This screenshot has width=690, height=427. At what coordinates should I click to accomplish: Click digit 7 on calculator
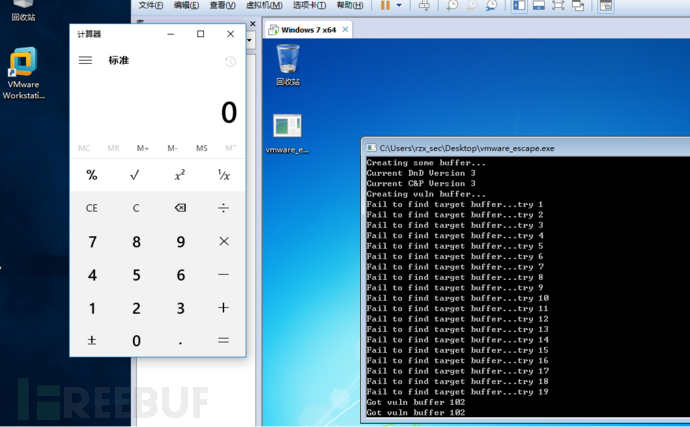92,241
